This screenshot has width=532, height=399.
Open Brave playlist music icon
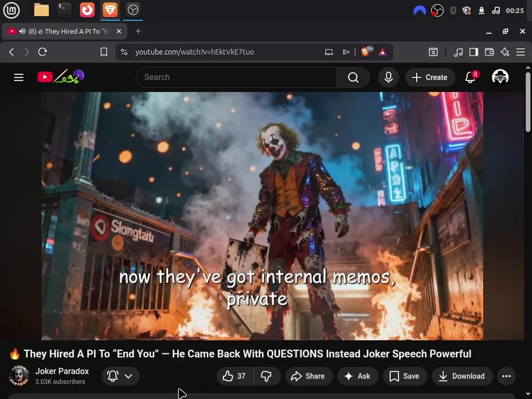[x=458, y=52]
